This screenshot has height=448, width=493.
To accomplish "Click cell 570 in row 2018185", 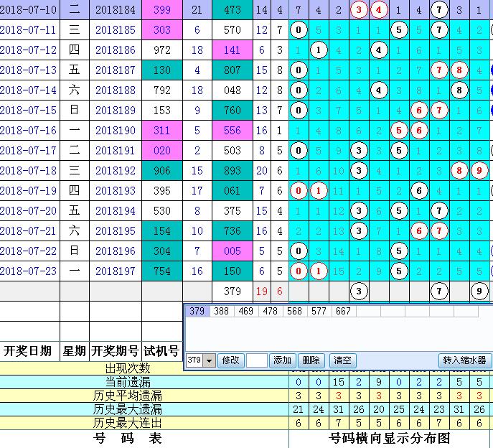I will click(233, 30).
